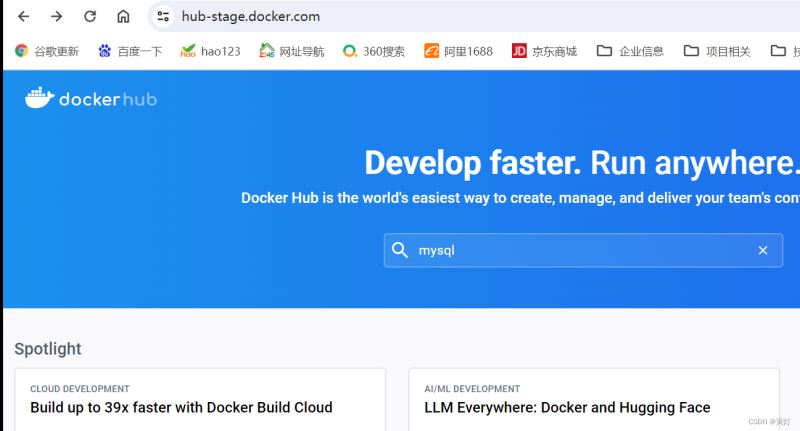Viewport: 800px width, 431px height.
Task: Open the hao123 bookmark
Action: (x=210, y=51)
